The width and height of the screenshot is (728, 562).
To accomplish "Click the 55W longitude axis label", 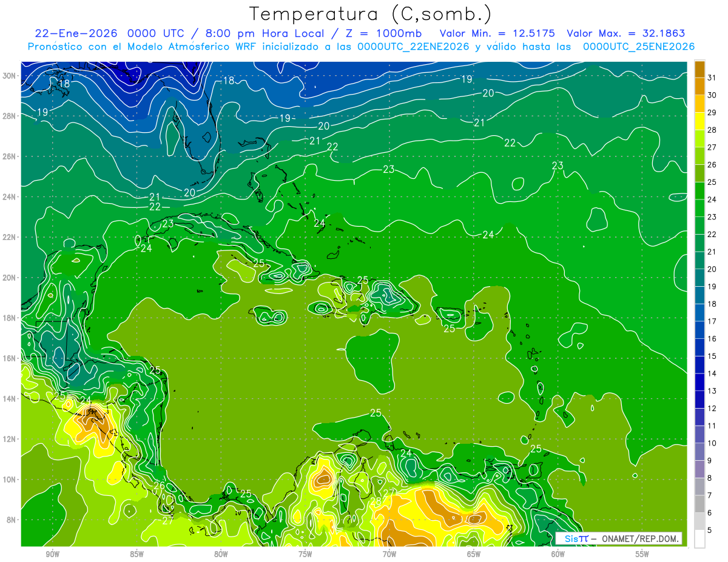I will pyautogui.click(x=642, y=554).
